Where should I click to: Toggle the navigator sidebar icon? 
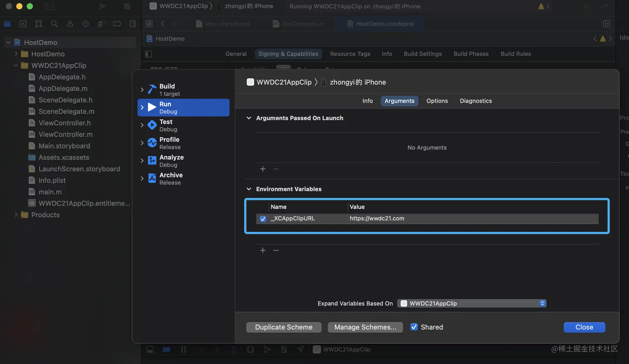coord(49,6)
